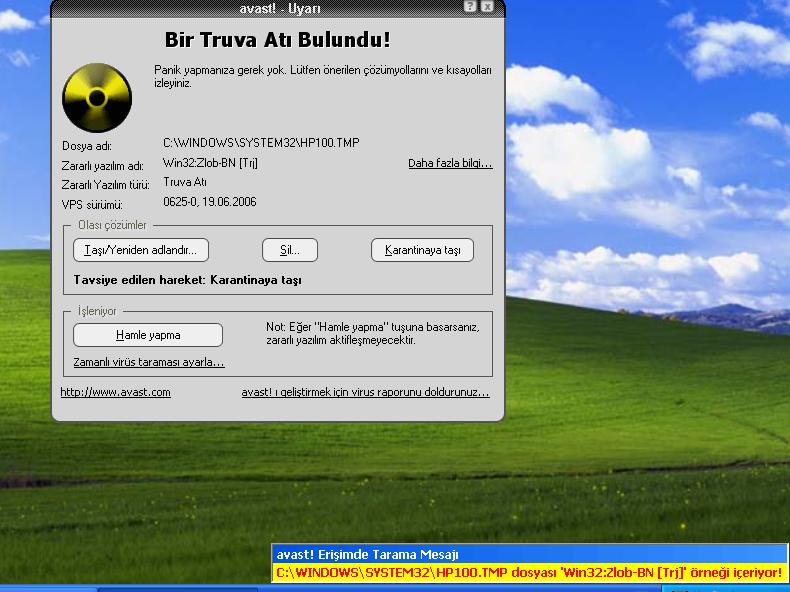Click the Taşı/Yeniden adlandır... button
This screenshot has height=592, width=790.
click(141, 250)
